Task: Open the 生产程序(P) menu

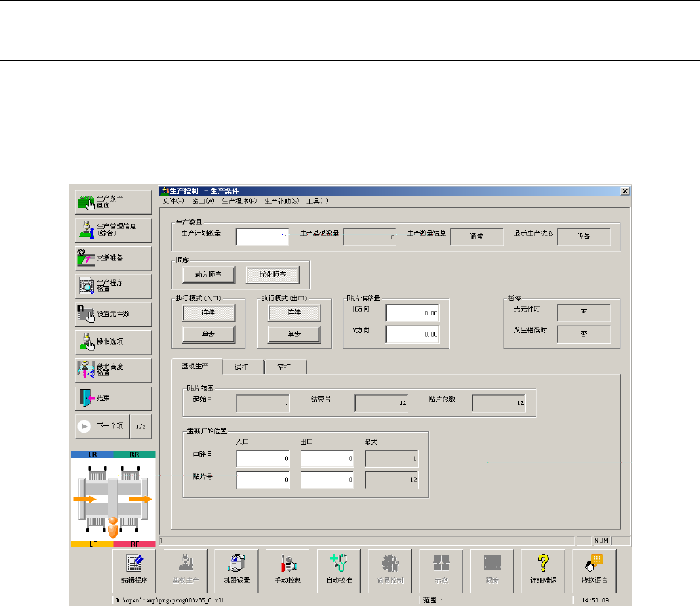Action: (239, 201)
